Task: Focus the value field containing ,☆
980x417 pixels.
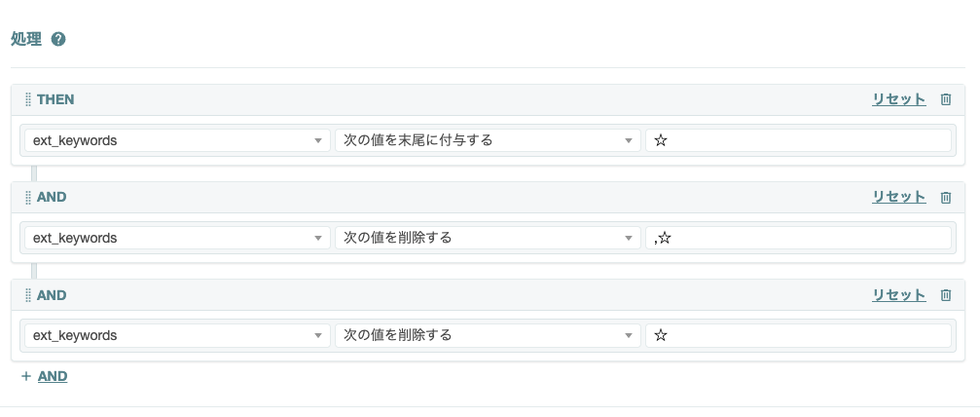Action: 798,238
